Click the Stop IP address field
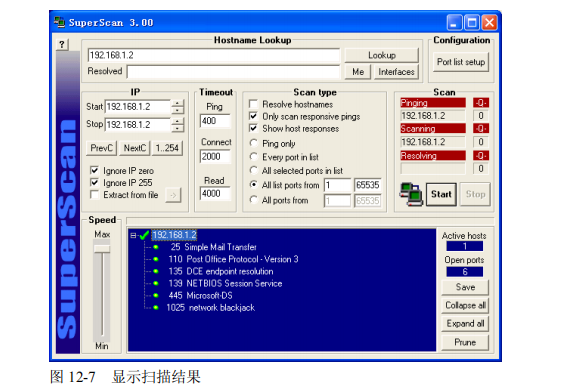571x392 pixels. click(138, 125)
